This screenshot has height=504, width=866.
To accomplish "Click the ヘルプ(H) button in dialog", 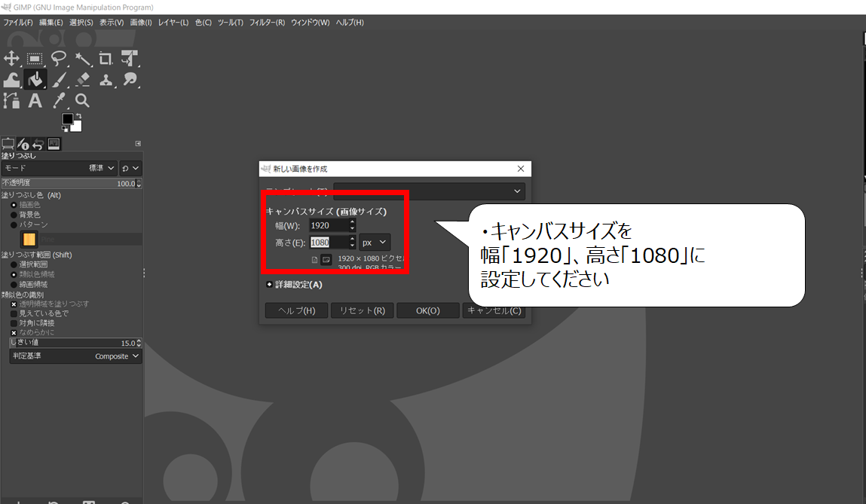I will click(x=297, y=311).
